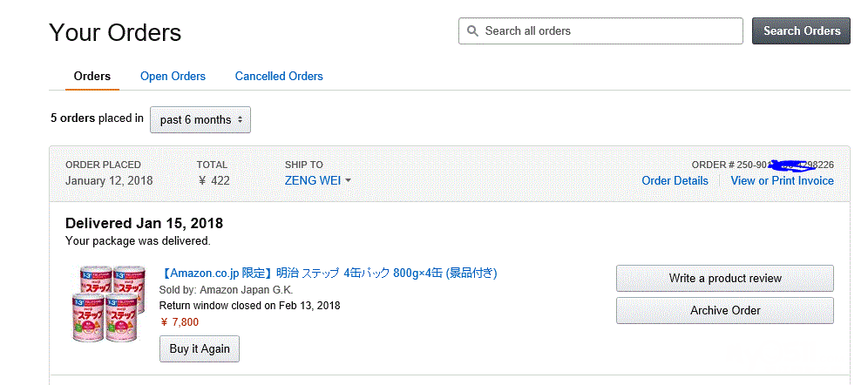The width and height of the screenshot is (868, 385).
Task: Click View or Print Invoice
Action: click(x=783, y=181)
